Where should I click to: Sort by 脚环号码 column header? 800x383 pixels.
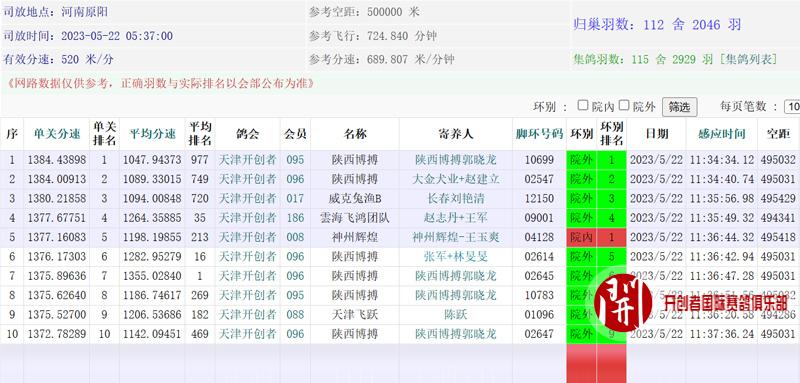(539, 134)
